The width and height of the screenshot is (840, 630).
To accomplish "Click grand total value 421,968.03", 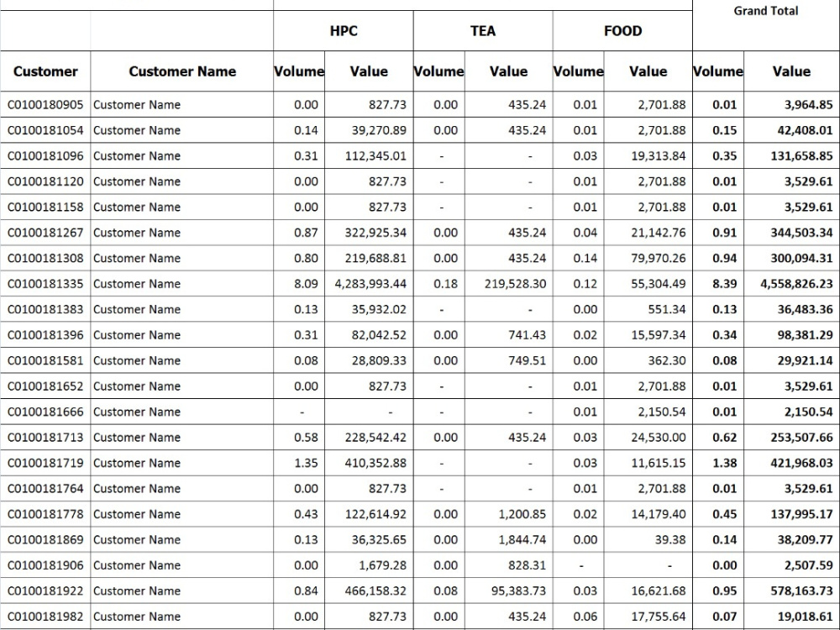I will [802, 464].
